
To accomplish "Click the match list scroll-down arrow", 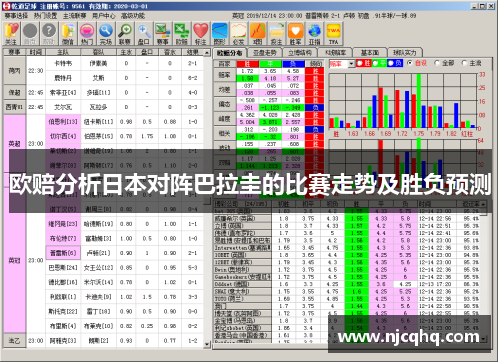I will point(207,344).
